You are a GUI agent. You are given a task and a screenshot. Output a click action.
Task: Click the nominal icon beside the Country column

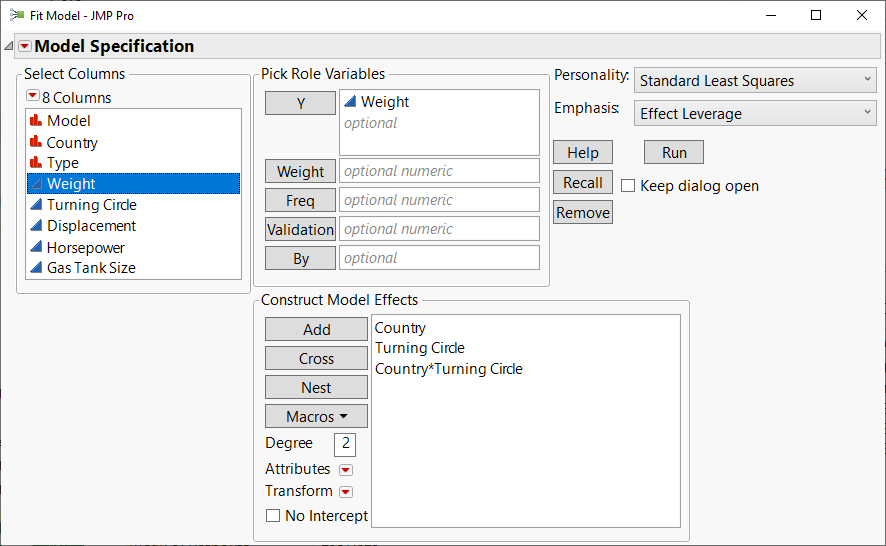(36, 142)
